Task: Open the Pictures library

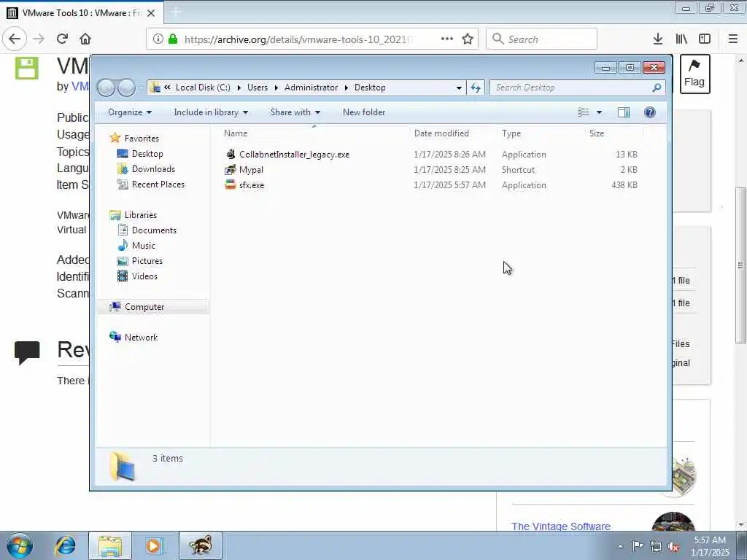Action: pyautogui.click(x=147, y=261)
